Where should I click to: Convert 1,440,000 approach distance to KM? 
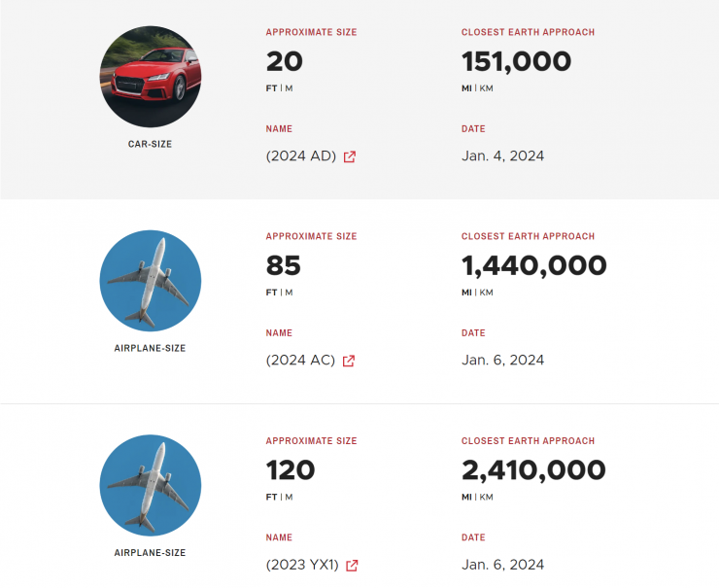point(486,293)
